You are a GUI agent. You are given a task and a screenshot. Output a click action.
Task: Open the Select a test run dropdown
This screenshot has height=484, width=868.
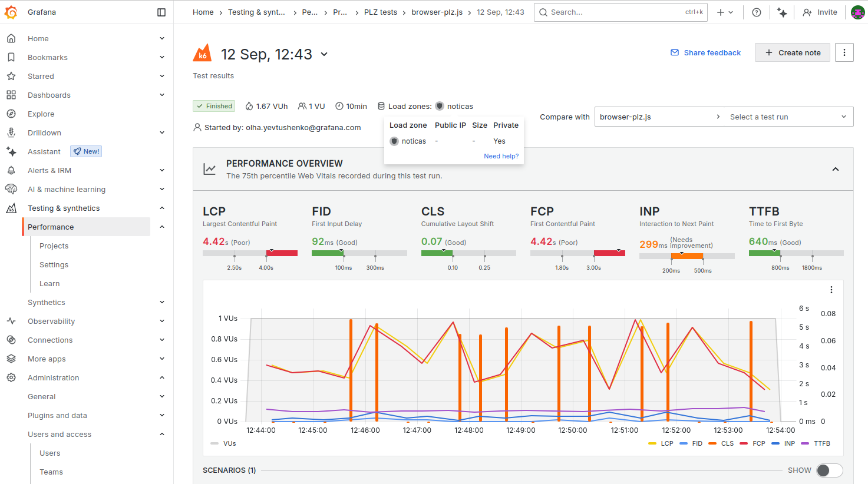(x=788, y=117)
